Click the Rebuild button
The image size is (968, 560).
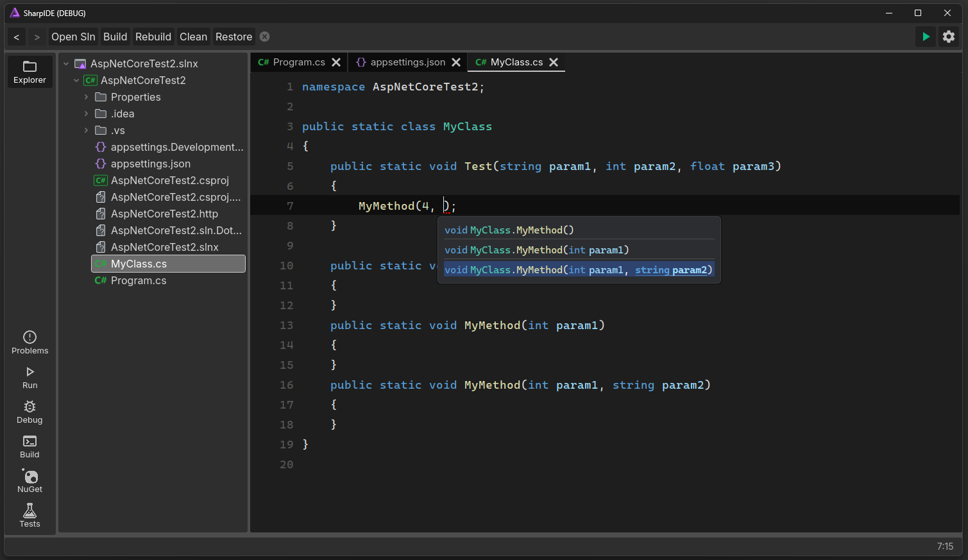pos(153,37)
